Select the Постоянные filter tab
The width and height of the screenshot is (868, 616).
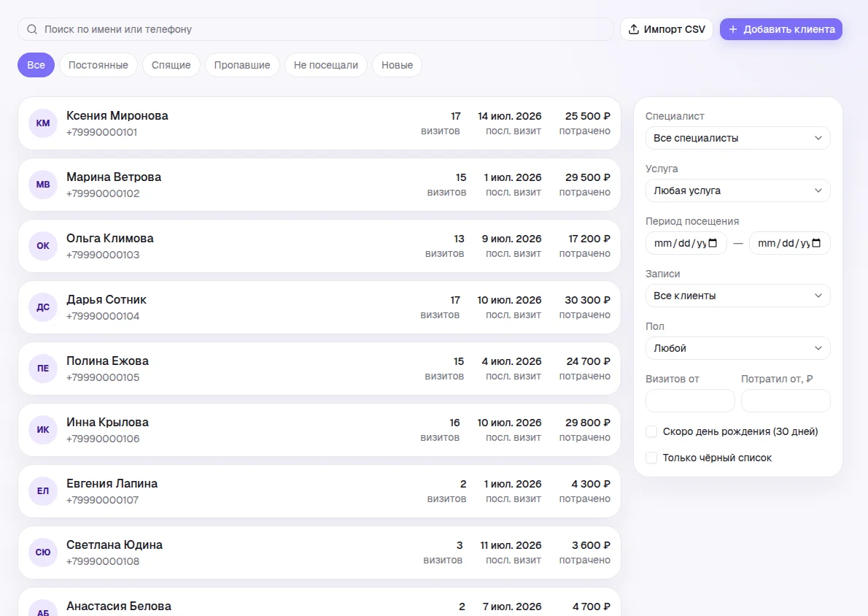(98, 65)
